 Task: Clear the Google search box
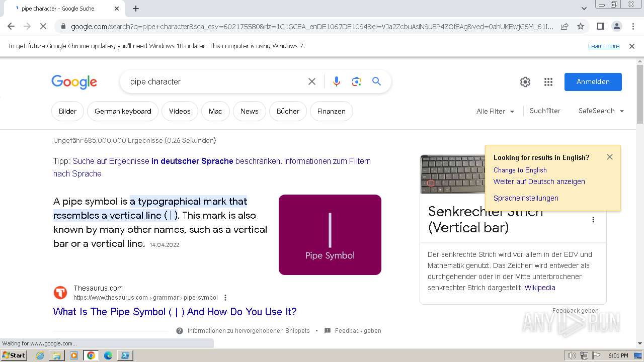(x=312, y=81)
